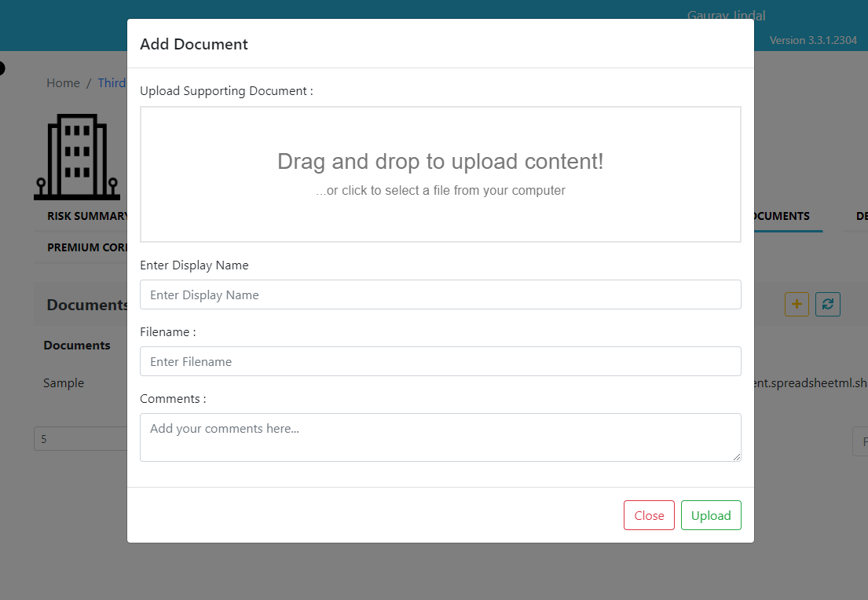Screen dimensions: 868x600
Task: Click the building company logo icon
Action: coord(77,156)
